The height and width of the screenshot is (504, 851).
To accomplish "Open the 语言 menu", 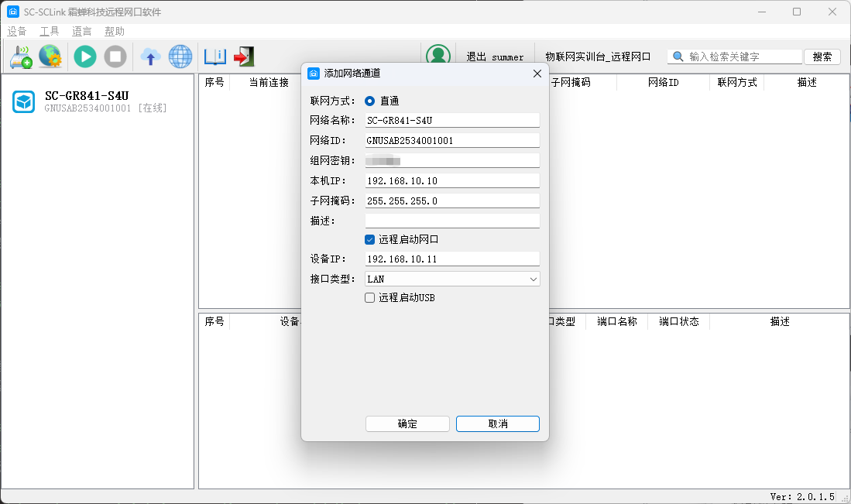I will pos(82,32).
